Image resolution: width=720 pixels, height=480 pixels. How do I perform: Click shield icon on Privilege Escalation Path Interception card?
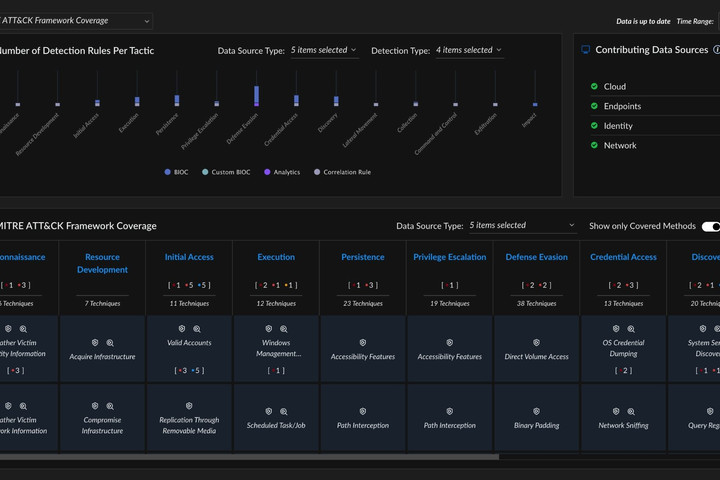(x=450, y=412)
